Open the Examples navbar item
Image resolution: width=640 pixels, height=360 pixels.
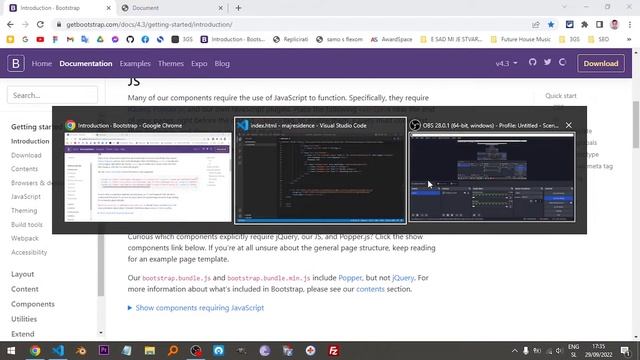coord(135,64)
